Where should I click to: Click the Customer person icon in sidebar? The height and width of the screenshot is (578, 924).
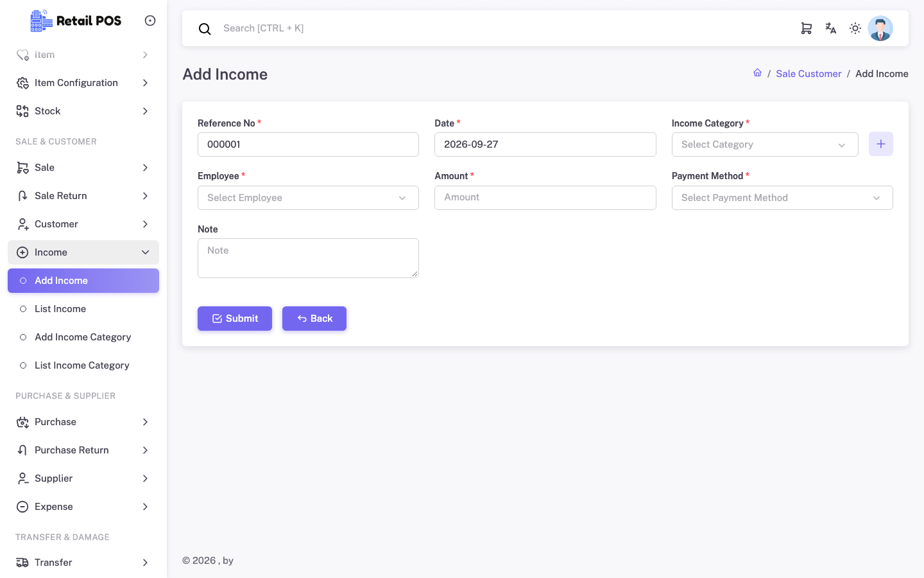coord(22,224)
